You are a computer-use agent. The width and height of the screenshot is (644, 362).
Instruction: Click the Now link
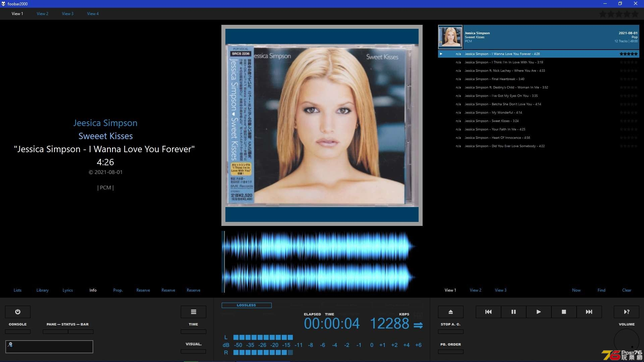576,290
